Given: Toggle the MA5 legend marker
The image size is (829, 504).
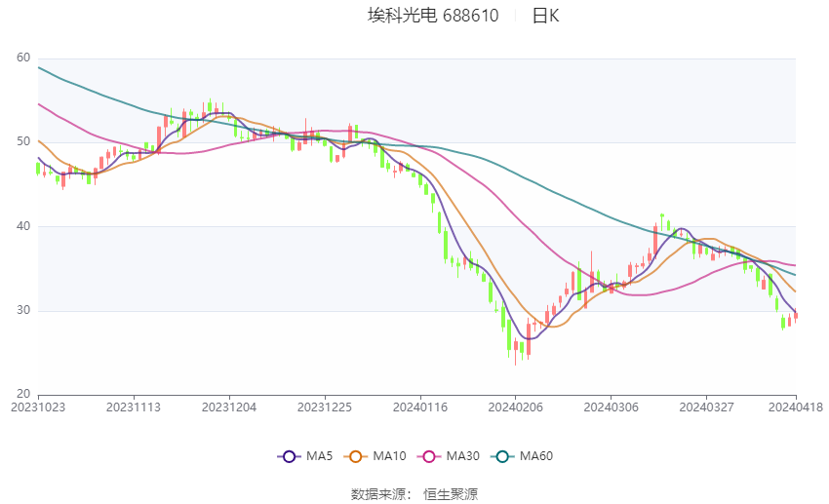Looking at the screenshot, I should (289, 456).
